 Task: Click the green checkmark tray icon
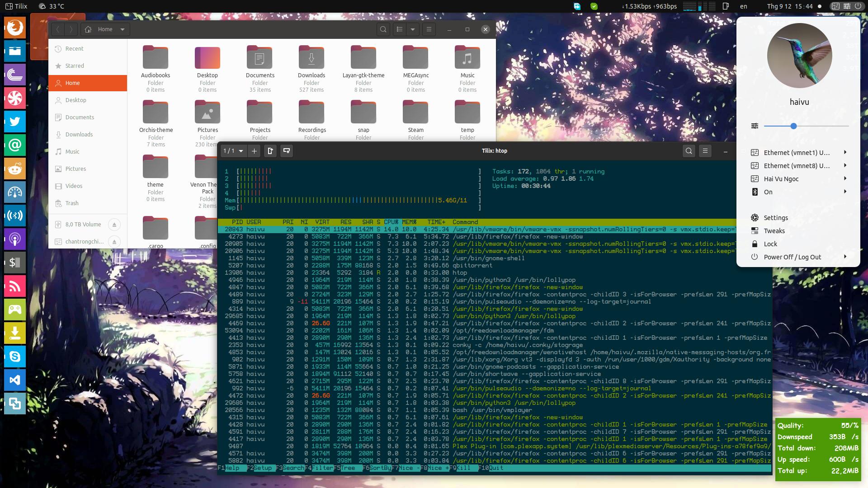[x=594, y=6]
